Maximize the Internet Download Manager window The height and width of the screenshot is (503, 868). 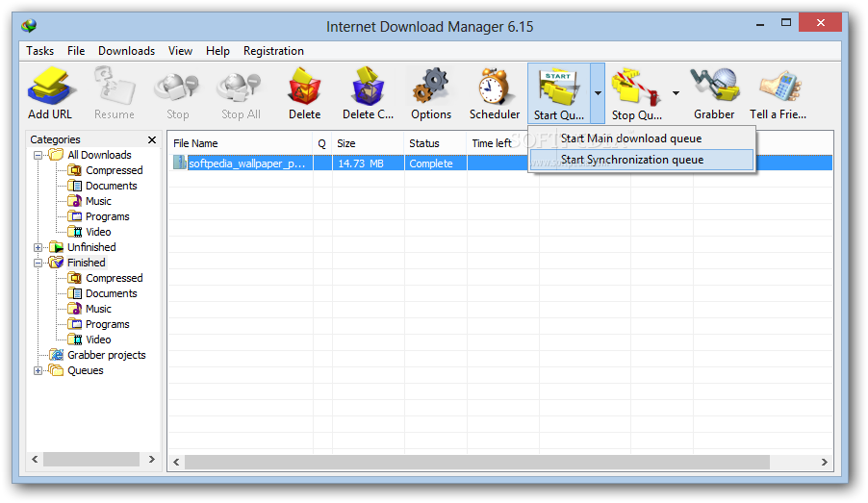pyautogui.click(x=786, y=23)
